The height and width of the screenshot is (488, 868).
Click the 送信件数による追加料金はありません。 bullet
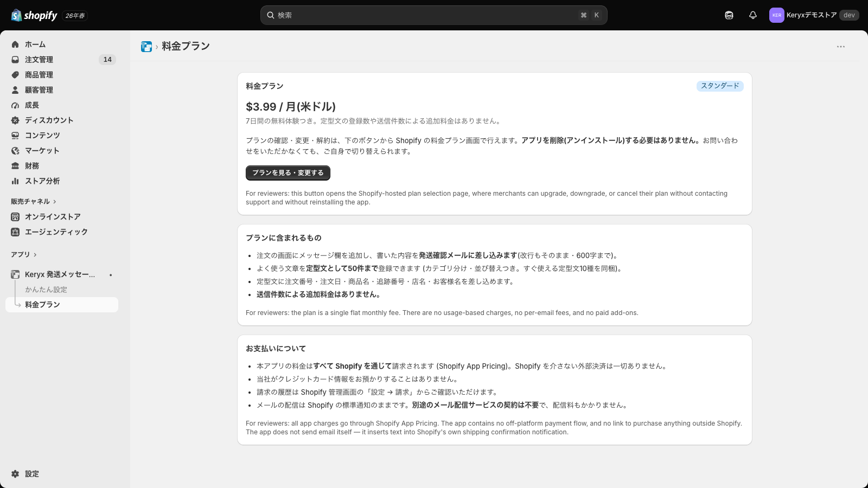click(320, 294)
